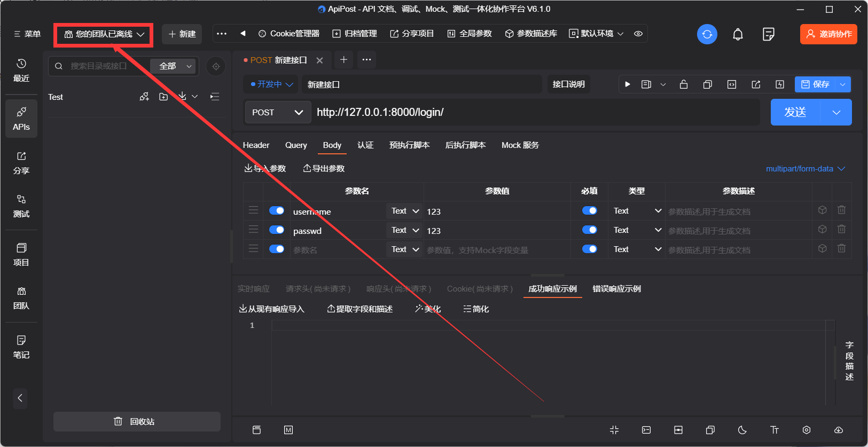Click the 接口说明 description button
This screenshot has width=868, height=447.
click(568, 84)
